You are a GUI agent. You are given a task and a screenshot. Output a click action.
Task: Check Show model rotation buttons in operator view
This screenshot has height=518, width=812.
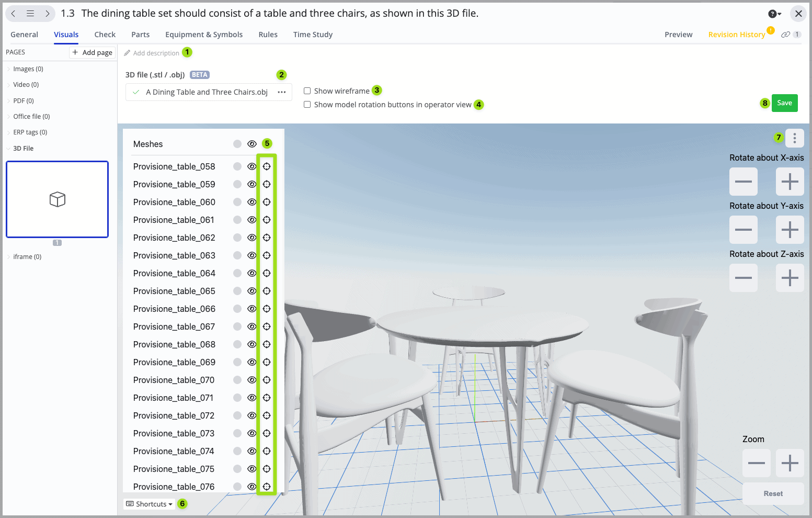[307, 104]
